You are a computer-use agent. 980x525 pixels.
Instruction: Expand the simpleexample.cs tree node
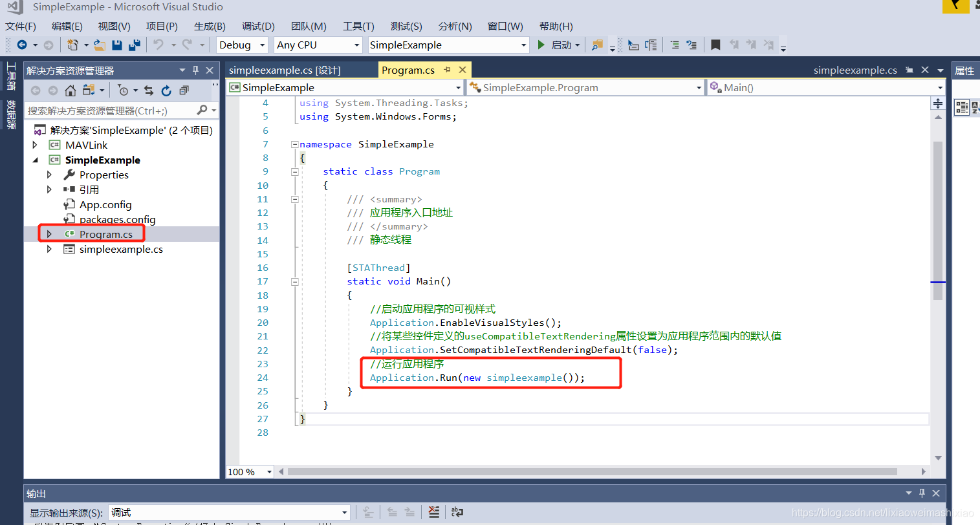click(x=49, y=249)
